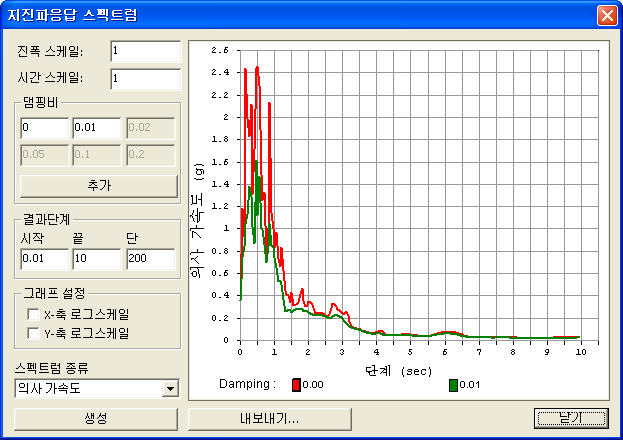Click the 추가 button
This screenshot has height=440, width=623.
tap(99, 186)
